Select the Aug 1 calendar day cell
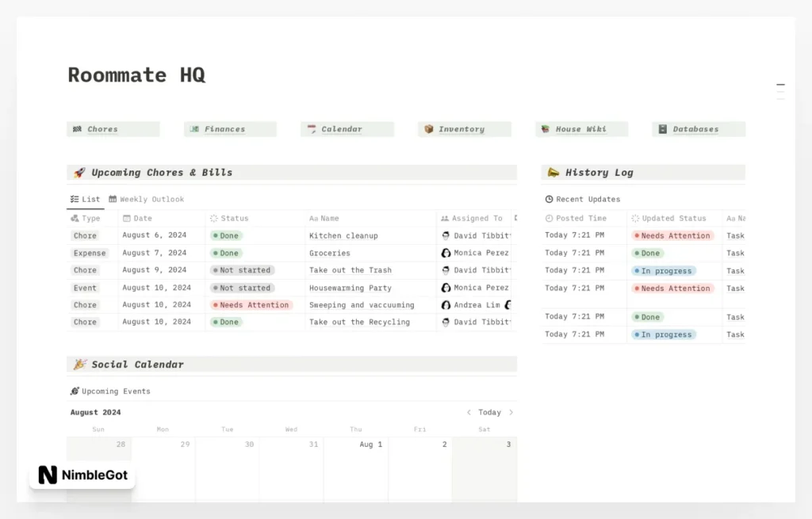The height and width of the screenshot is (519, 812). pos(356,469)
